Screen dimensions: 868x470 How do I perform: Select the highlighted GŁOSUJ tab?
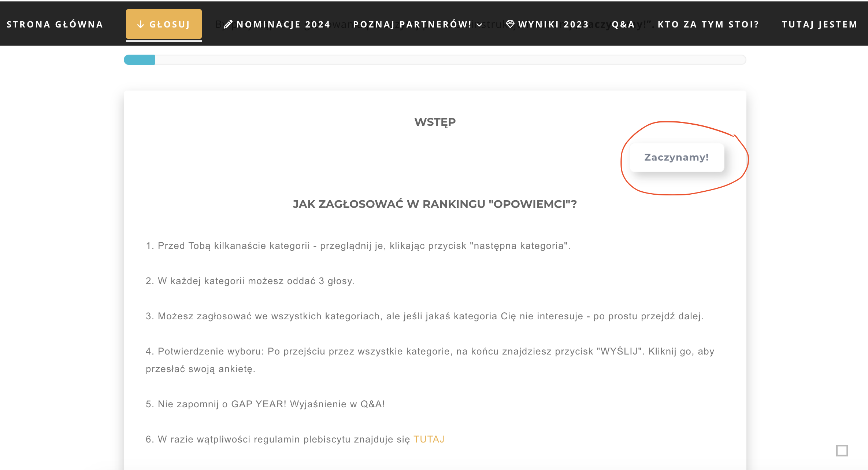[164, 24]
